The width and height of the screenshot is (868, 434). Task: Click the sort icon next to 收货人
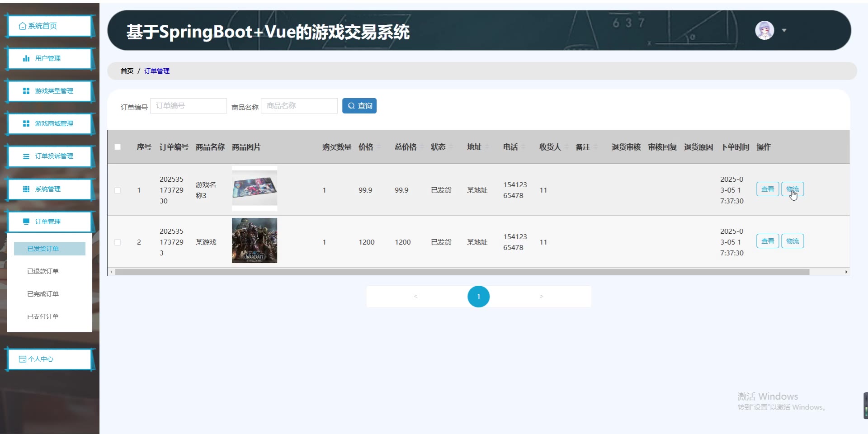(x=566, y=147)
